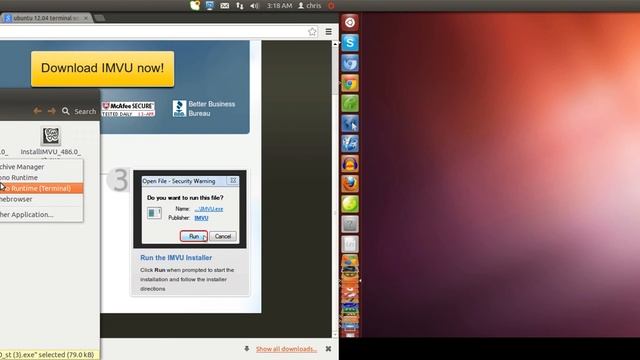Image resolution: width=640 pixels, height=360 pixels.
Task: Click the Better Business Bureau badge
Action: point(204,109)
